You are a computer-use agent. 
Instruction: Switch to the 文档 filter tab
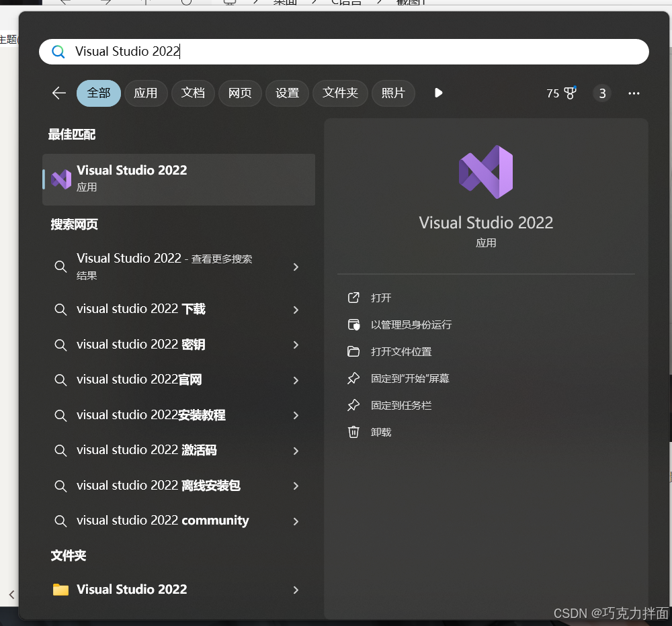193,93
